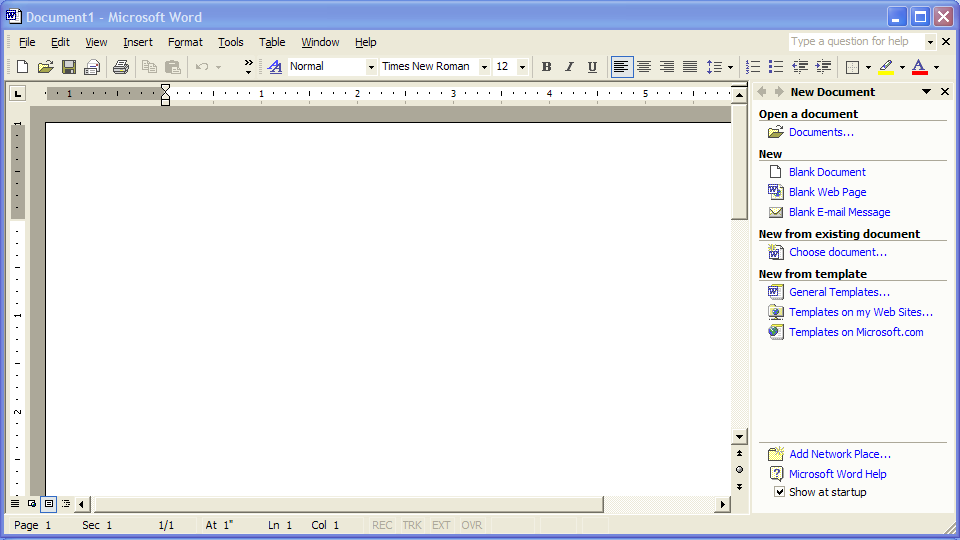Uncheck the Show at startup checkbox
Screen dimensions: 960x540
tap(780, 492)
